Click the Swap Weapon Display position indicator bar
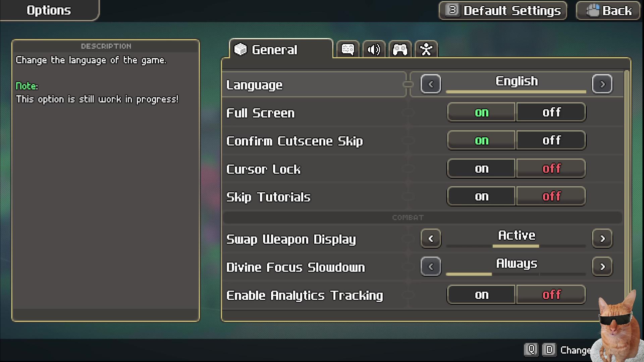Viewport: 644px width, 362px height. coord(516,246)
